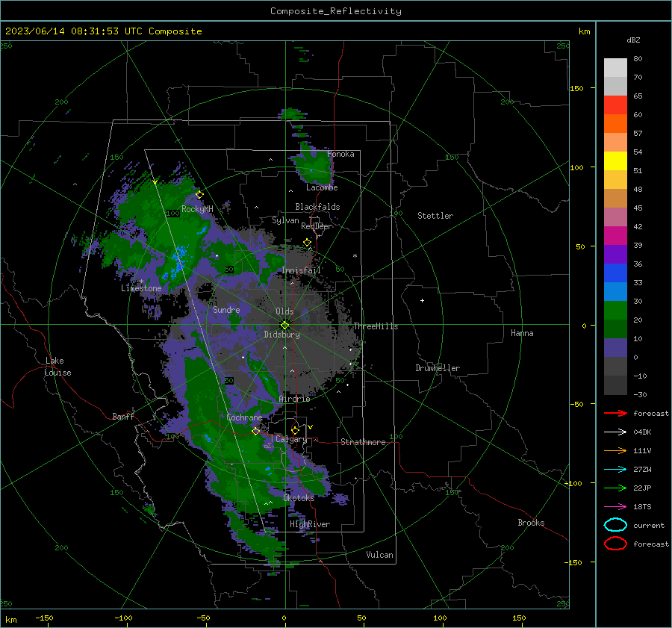Select the magenta 42-39 dBZ legend swatch
Screen dimensions: 672x628
pos(615,236)
